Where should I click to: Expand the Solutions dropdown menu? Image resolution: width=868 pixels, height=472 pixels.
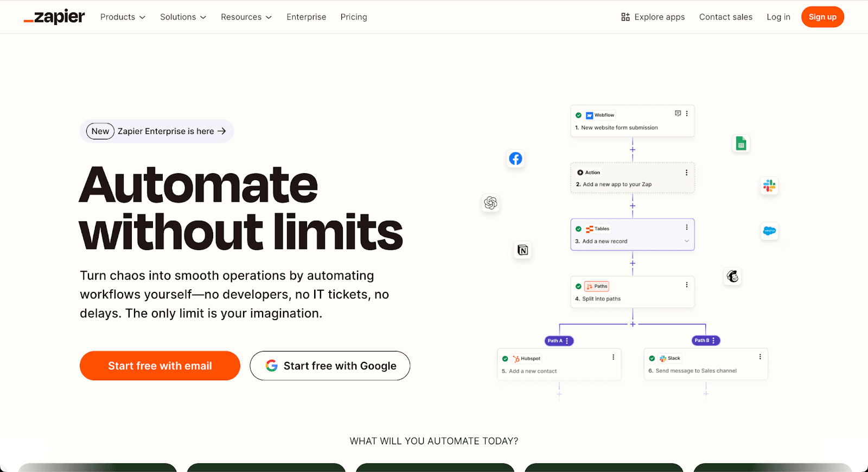coord(183,17)
